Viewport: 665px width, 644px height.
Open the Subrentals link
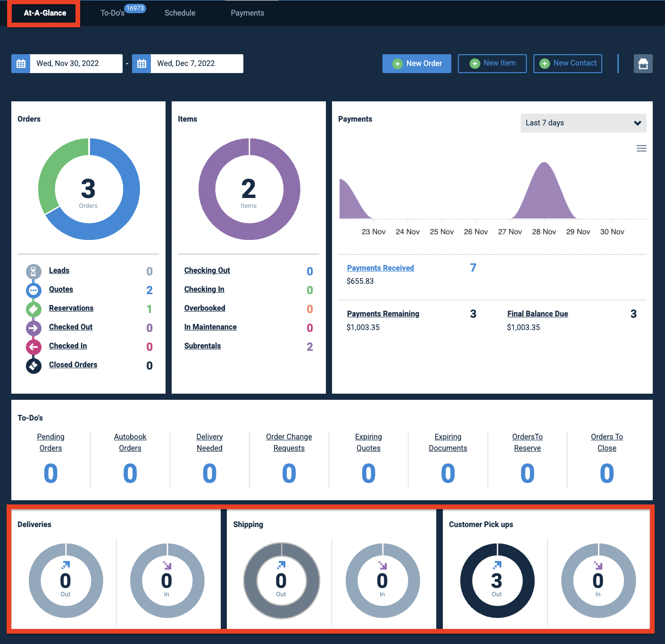[x=202, y=346]
